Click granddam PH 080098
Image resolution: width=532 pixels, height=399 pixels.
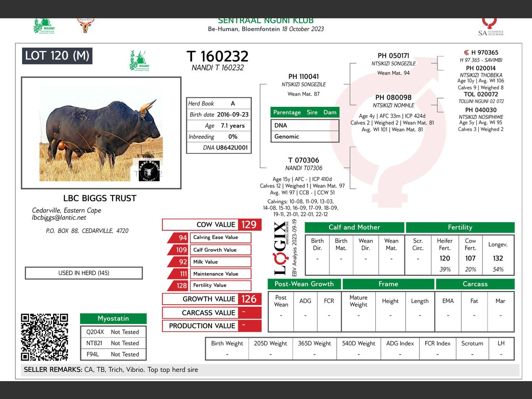(x=394, y=98)
